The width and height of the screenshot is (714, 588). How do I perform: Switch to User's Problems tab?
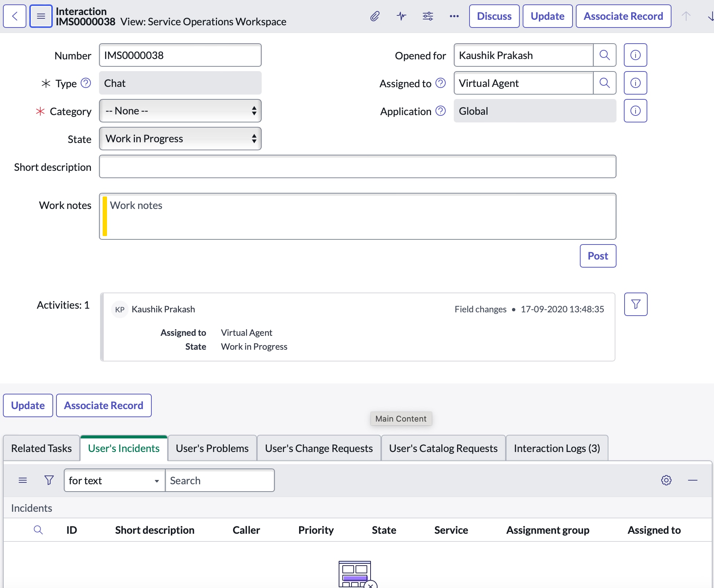[212, 448]
